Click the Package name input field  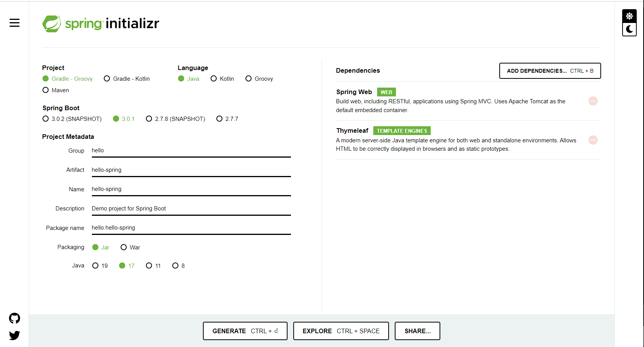point(191,228)
